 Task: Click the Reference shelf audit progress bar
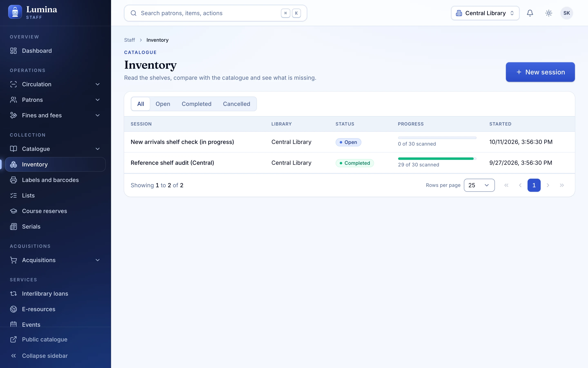pos(437,159)
